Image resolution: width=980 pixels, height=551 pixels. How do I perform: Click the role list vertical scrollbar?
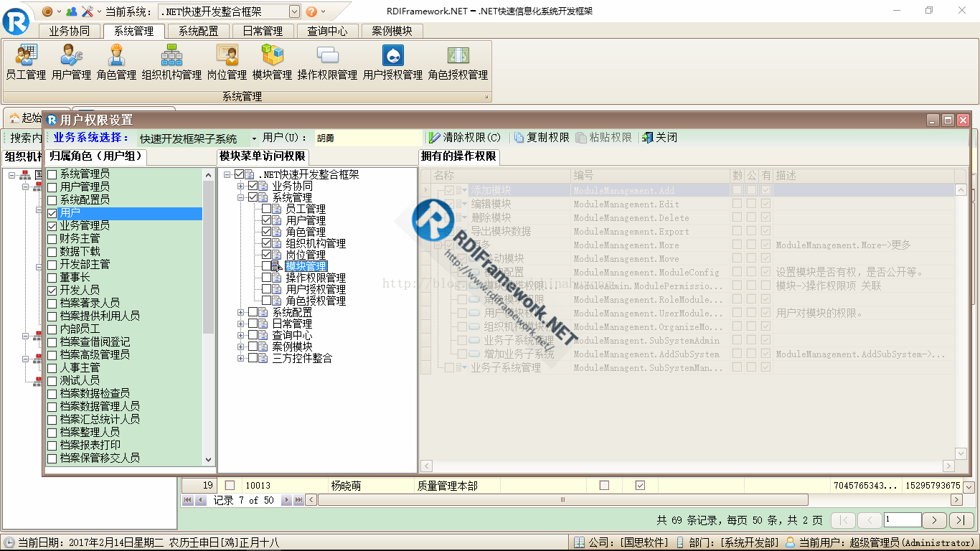tap(209, 316)
